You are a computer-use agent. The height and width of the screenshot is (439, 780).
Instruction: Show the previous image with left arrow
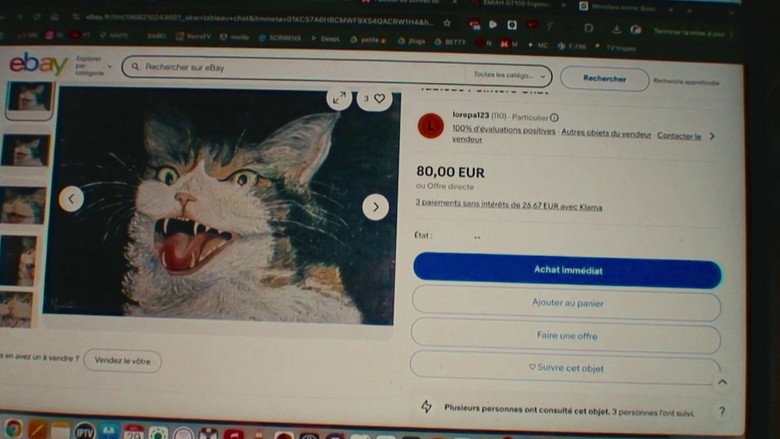pos(71,199)
